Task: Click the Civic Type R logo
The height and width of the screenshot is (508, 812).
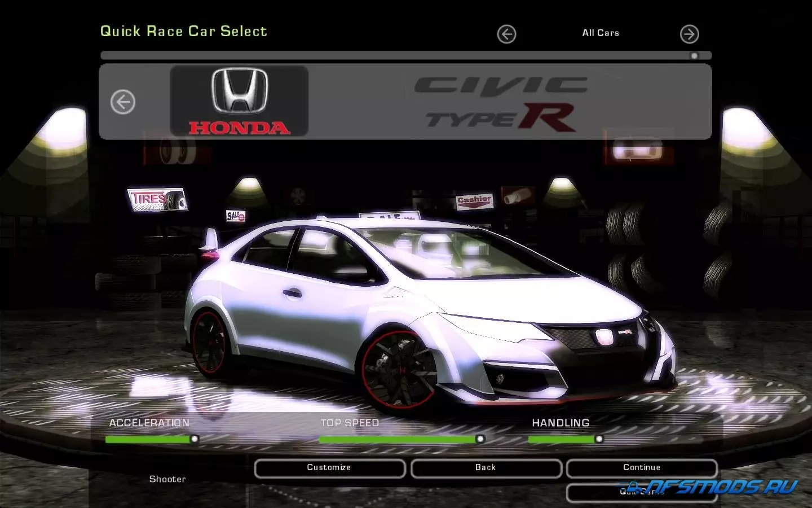Action: coord(501,103)
